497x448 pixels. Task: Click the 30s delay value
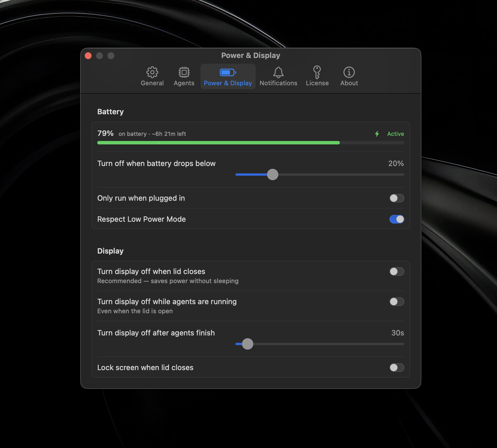point(397,333)
